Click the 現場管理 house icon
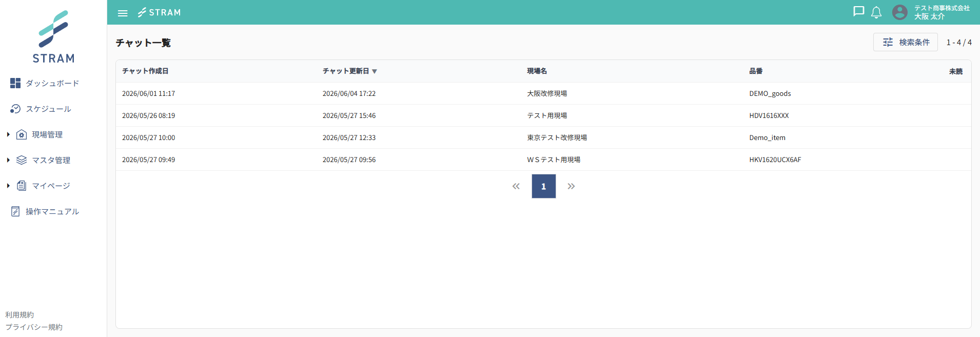This screenshot has height=337, width=980. [22, 134]
